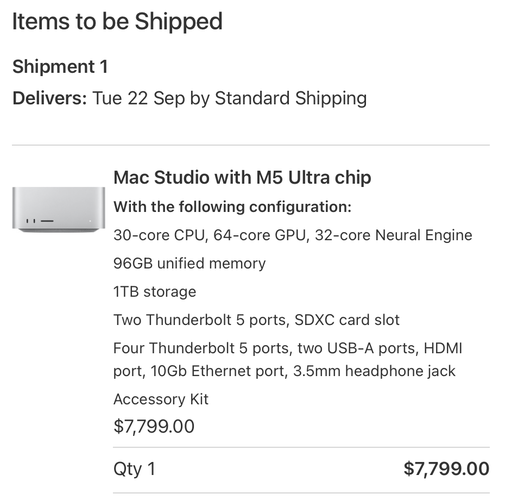Click the bold $7,799.00 total price
This screenshot has width=505, height=500.
[x=446, y=469]
